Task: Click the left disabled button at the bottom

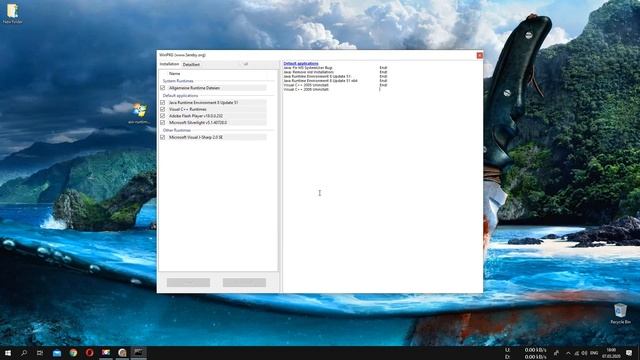Action: pos(188,282)
